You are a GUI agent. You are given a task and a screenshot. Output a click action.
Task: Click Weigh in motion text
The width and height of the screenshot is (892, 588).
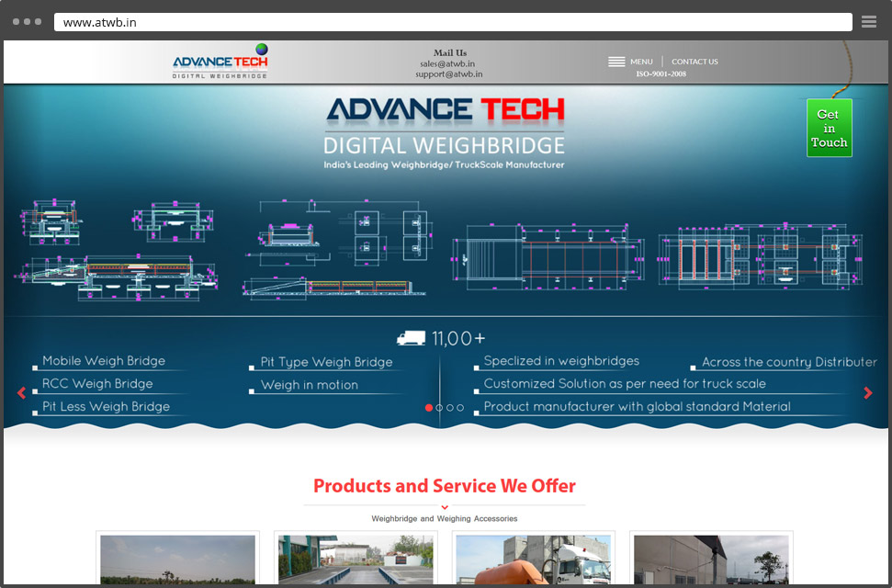pos(310,385)
